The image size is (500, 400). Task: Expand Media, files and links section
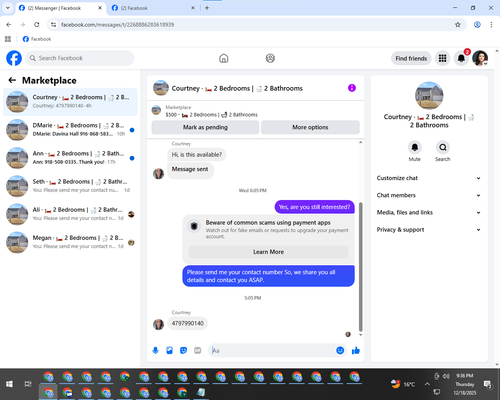point(429,212)
